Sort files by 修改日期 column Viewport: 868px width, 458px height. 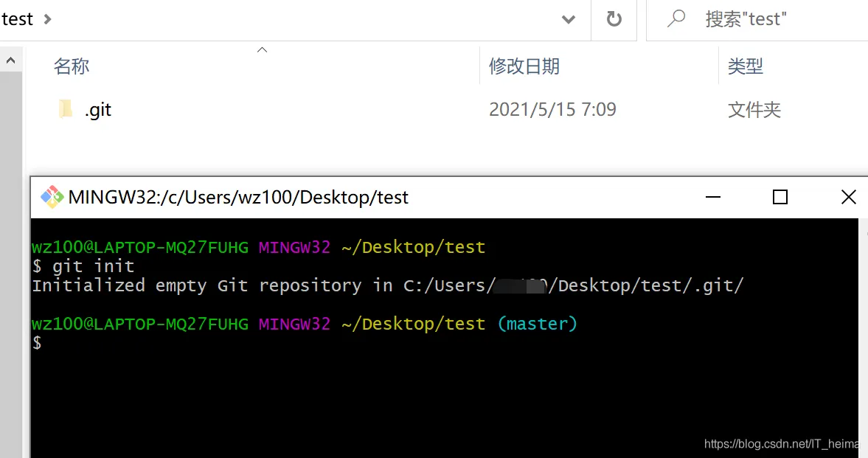(x=524, y=66)
